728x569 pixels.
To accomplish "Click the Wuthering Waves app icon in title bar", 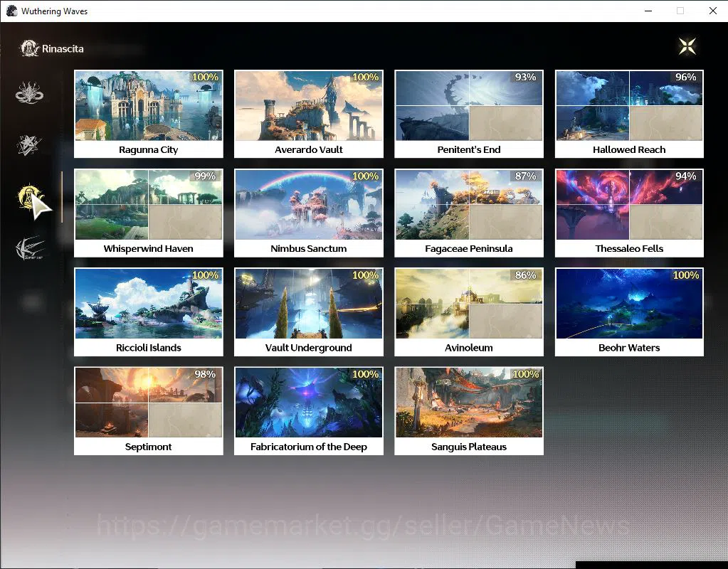I will point(11,11).
